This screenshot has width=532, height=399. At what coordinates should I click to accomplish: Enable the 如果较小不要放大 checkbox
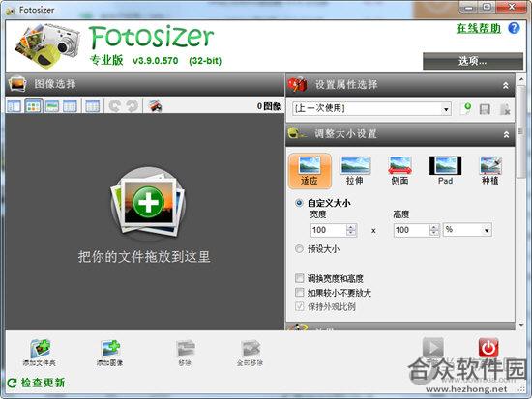point(299,292)
